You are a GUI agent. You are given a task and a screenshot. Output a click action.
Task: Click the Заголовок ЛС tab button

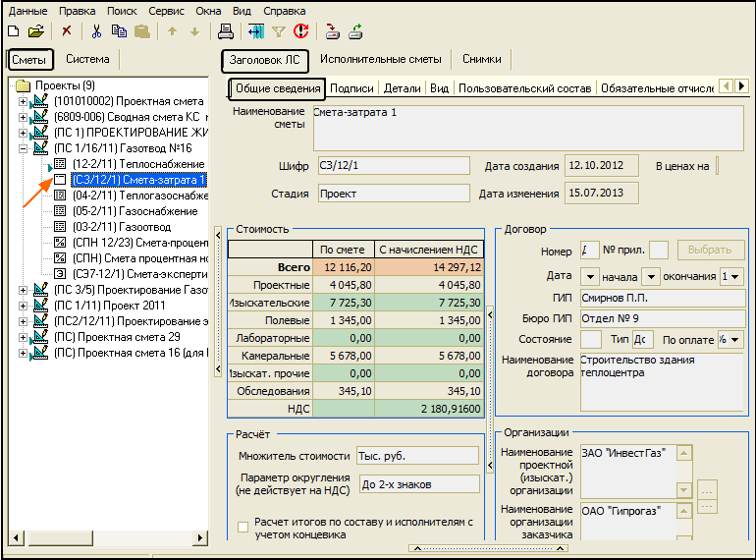265,60
